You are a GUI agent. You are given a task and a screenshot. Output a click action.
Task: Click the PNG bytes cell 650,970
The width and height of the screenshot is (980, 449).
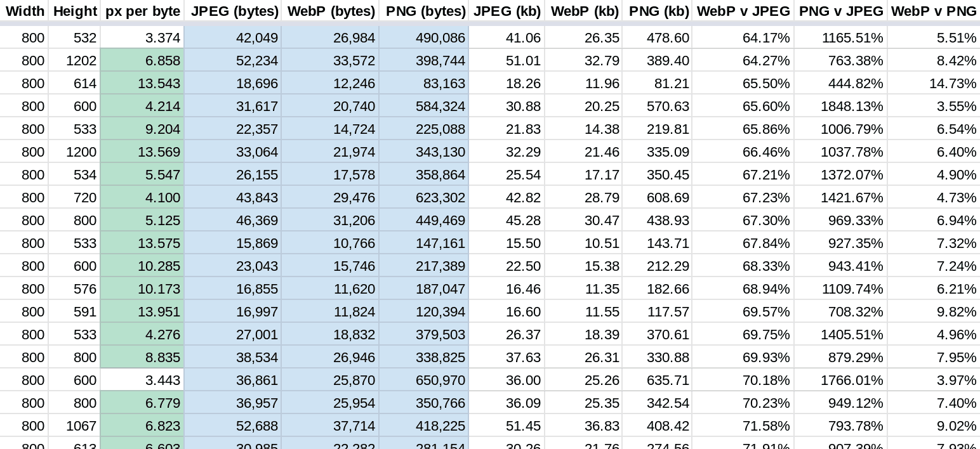pyautogui.click(x=425, y=381)
